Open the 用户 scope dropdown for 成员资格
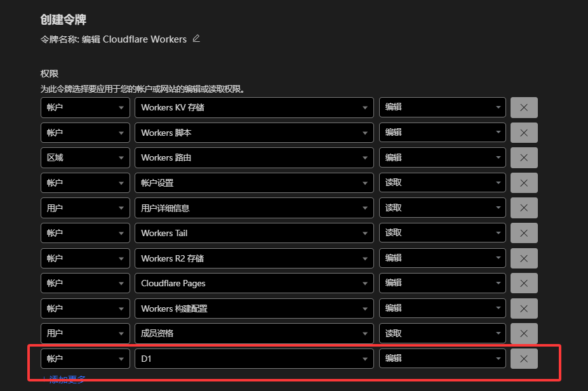Screen dimensions: 588x391 (85, 333)
